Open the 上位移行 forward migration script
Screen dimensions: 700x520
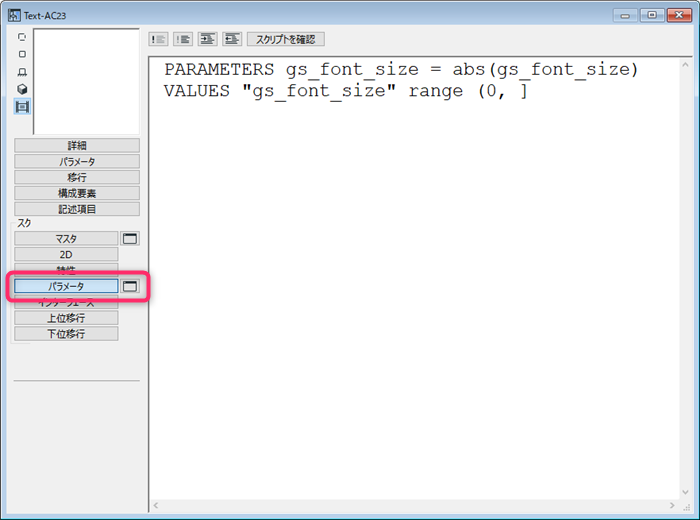pos(66,318)
